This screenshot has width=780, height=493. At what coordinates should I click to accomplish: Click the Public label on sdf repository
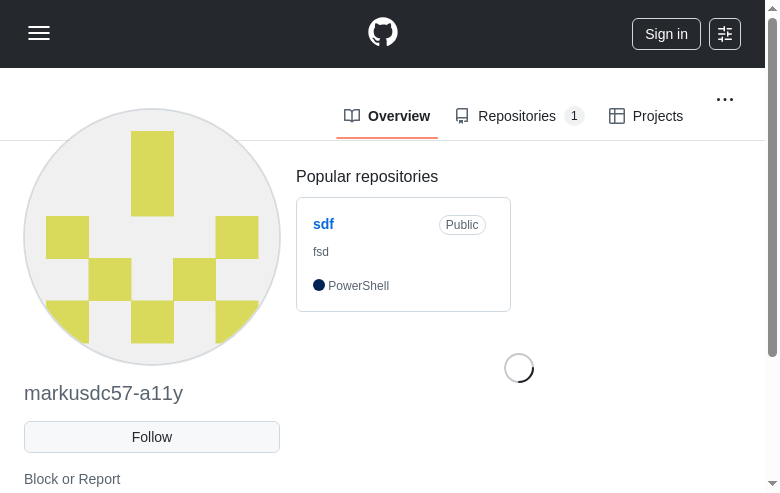[462, 225]
